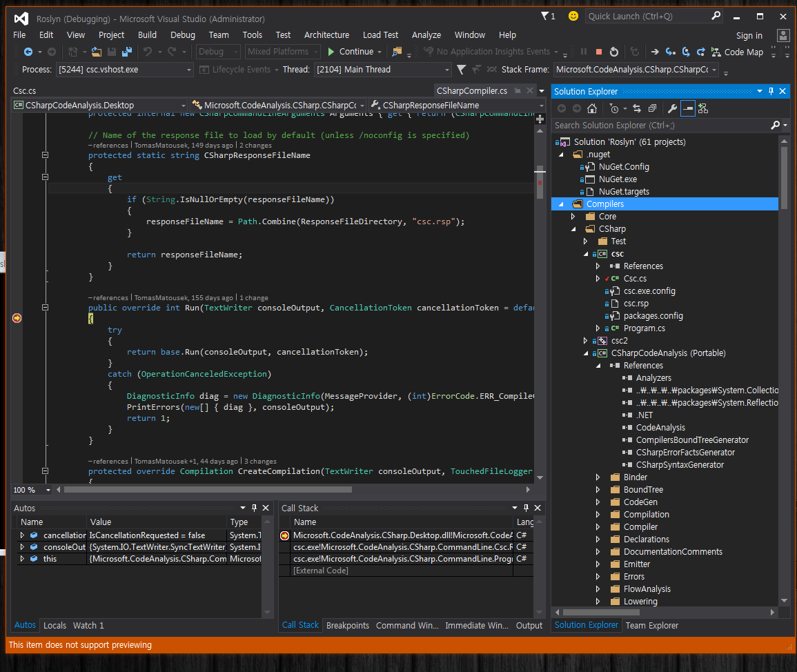The width and height of the screenshot is (797, 672).
Task: Toggle the thread filter flag icon
Action: coord(461,70)
